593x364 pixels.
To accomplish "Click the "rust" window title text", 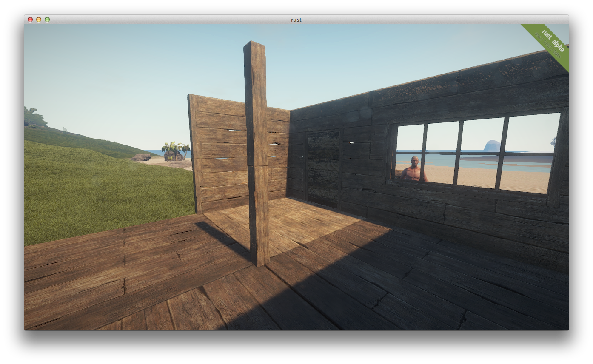I will point(296,20).
